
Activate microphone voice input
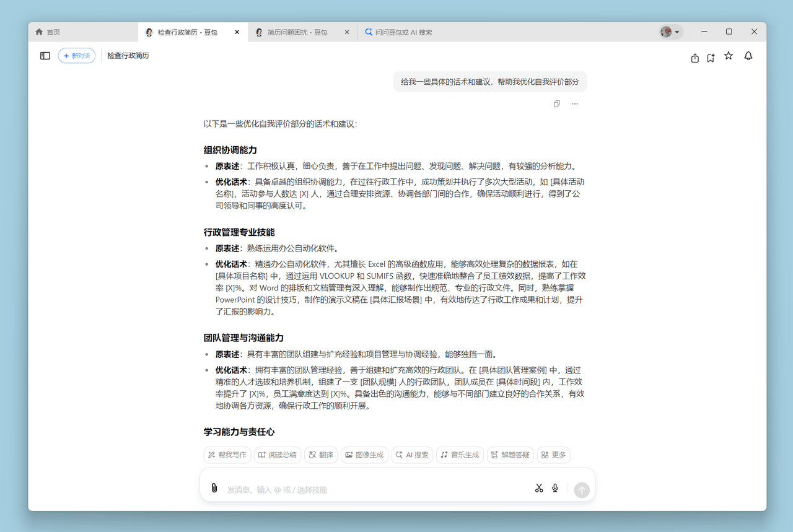(x=555, y=488)
